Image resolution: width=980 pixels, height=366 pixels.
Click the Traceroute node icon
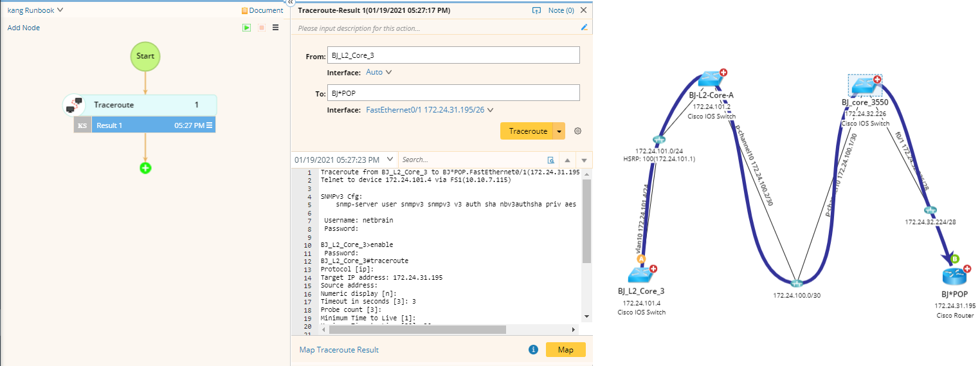tap(75, 105)
